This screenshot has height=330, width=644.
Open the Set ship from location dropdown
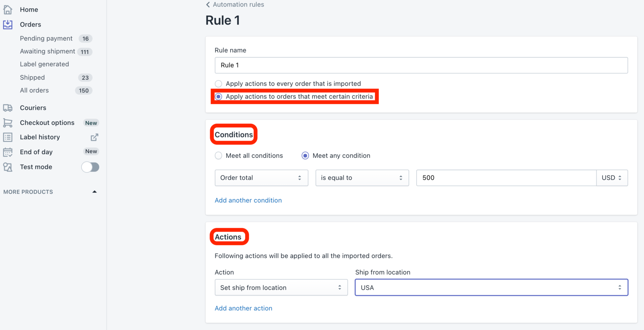coord(281,288)
